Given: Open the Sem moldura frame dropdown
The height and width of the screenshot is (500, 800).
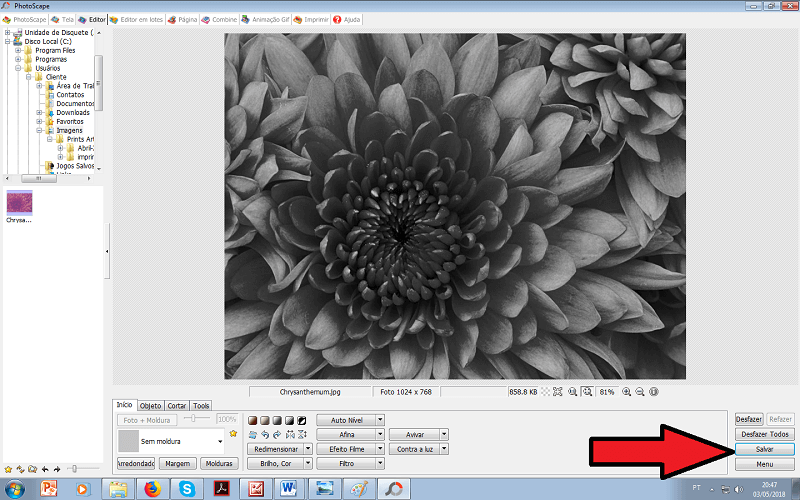Looking at the screenshot, I should click(219, 440).
